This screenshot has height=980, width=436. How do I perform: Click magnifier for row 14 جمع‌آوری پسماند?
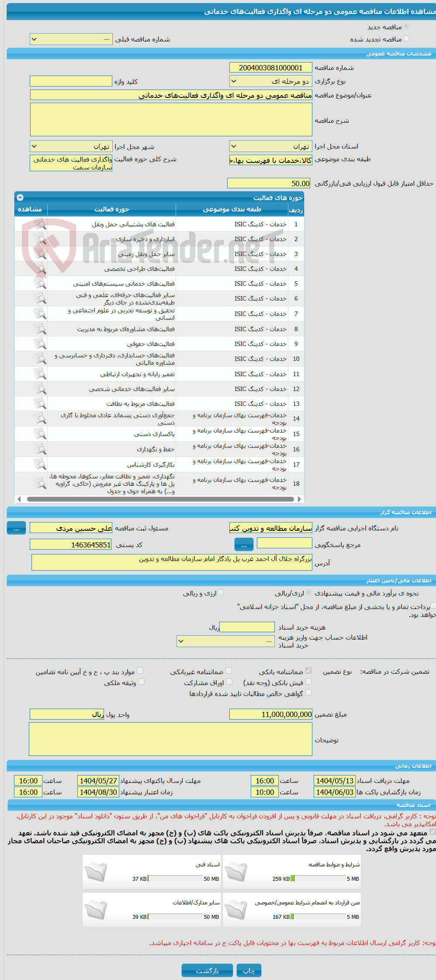pyautogui.click(x=40, y=419)
